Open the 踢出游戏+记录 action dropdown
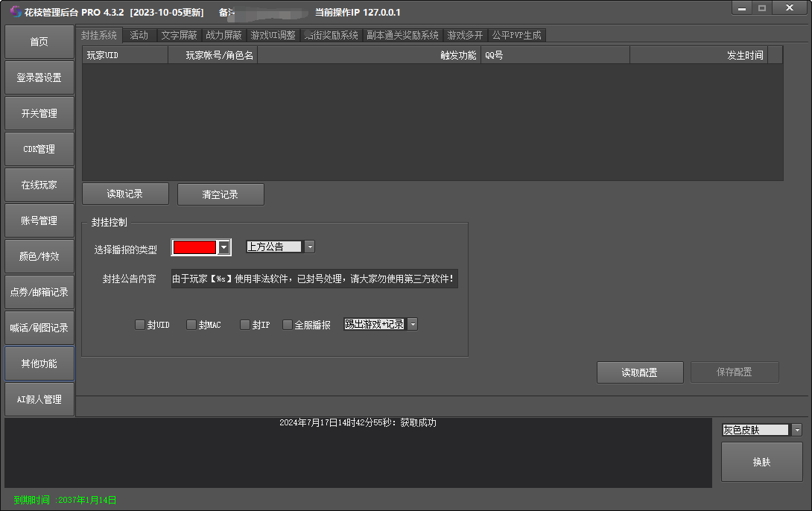The image size is (812, 511). 413,324
